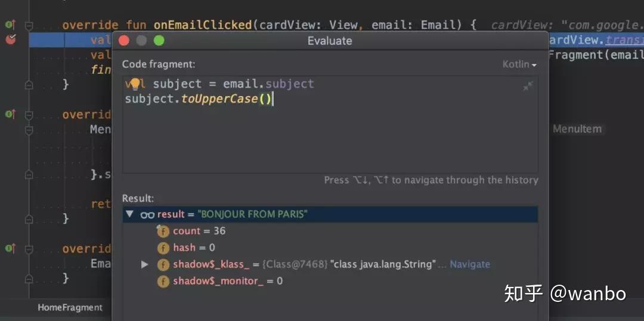Open the Kotlin language dropdown
The width and height of the screenshot is (644, 321).
click(x=519, y=64)
